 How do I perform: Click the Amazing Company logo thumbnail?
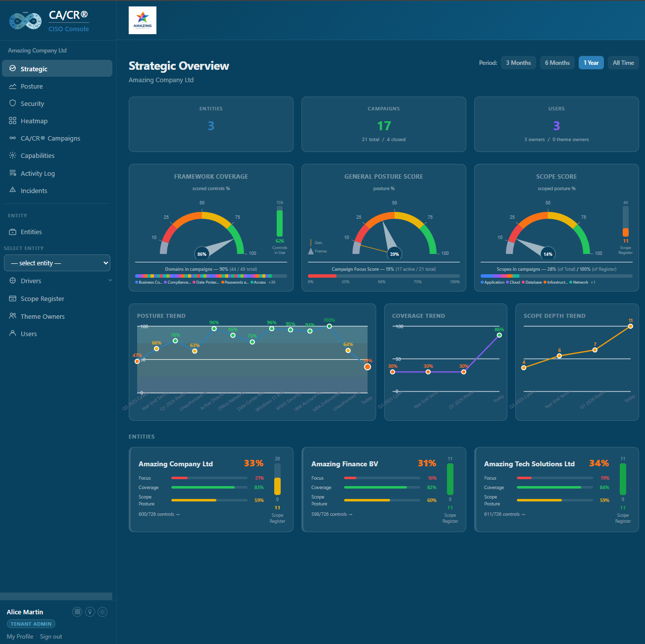pyautogui.click(x=143, y=20)
